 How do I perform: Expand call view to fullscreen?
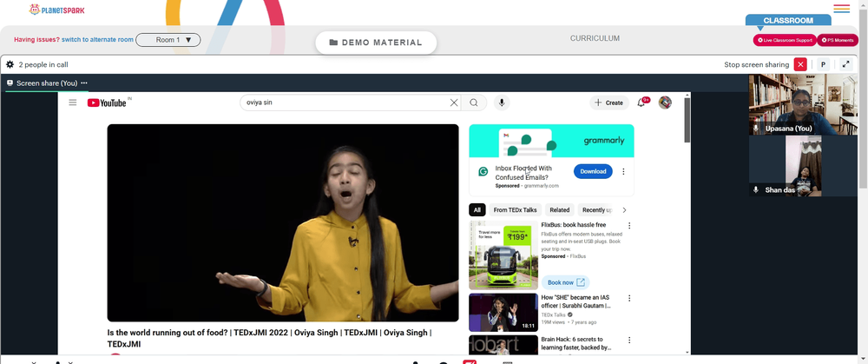(845, 64)
